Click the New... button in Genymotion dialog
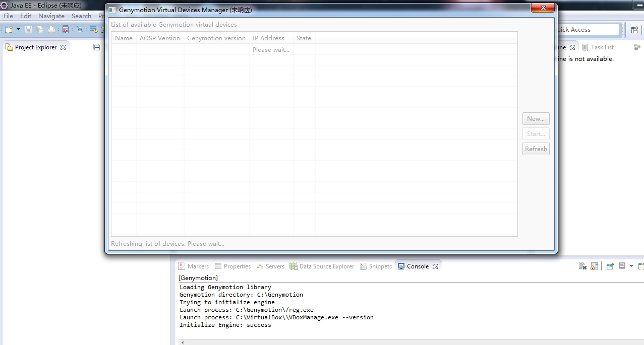 click(x=536, y=119)
